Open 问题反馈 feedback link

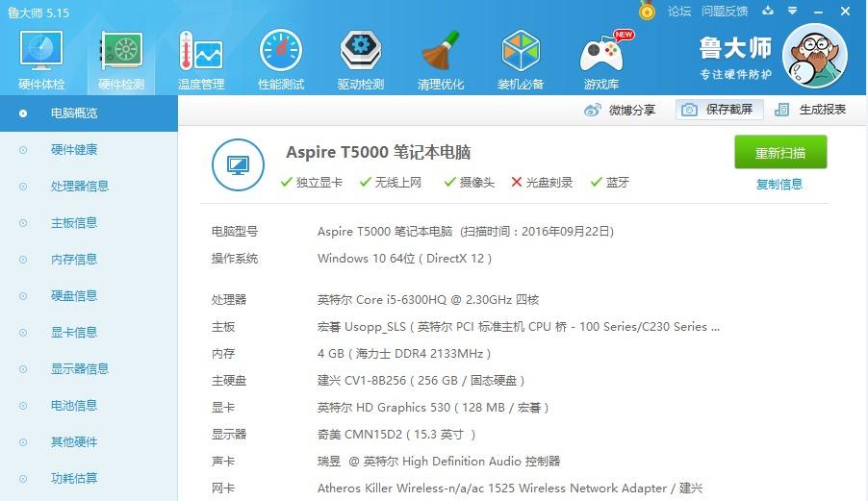pos(724,12)
